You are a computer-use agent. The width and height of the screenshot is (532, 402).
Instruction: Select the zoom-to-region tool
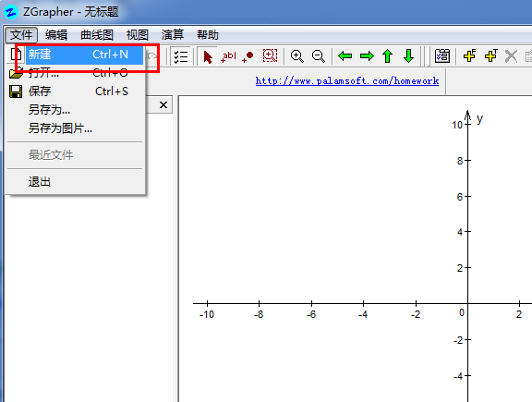pos(270,56)
